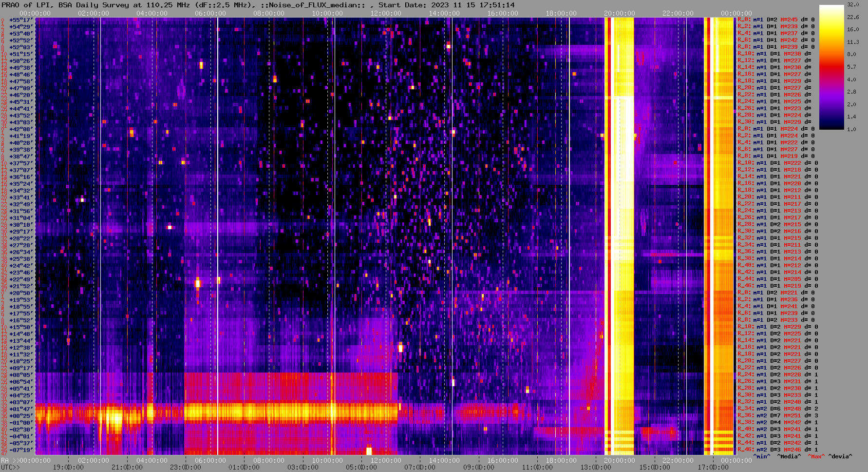Click declination label +37°07'

[x=20, y=170]
